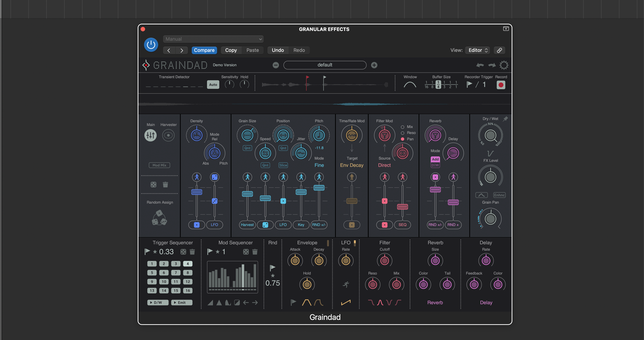Image resolution: width=644 pixels, height=340 pixels.
Task: Open the Direct filter source selector
Action: (x=384, y=165)
